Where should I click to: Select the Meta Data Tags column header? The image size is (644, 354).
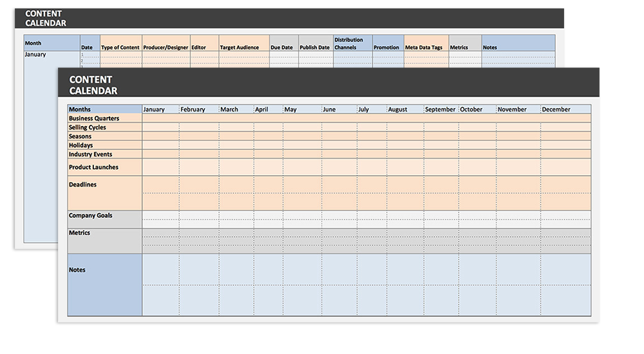[x=426, y=43]
